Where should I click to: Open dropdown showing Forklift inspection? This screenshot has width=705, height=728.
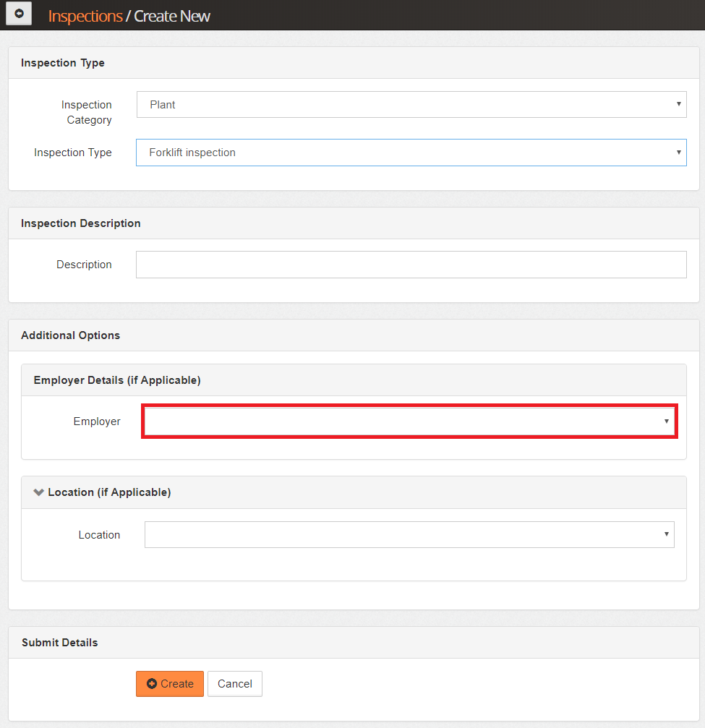[x=411, y=153]
